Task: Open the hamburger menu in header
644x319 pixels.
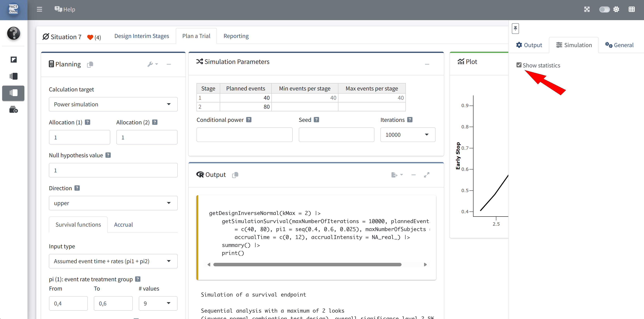Action: pyautogui.click(x=39, y=9)
